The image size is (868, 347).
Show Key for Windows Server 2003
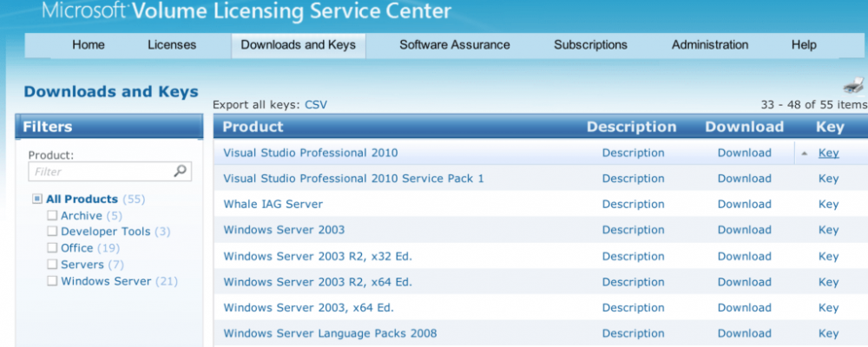pyautogui.click(x=829, y=230)
